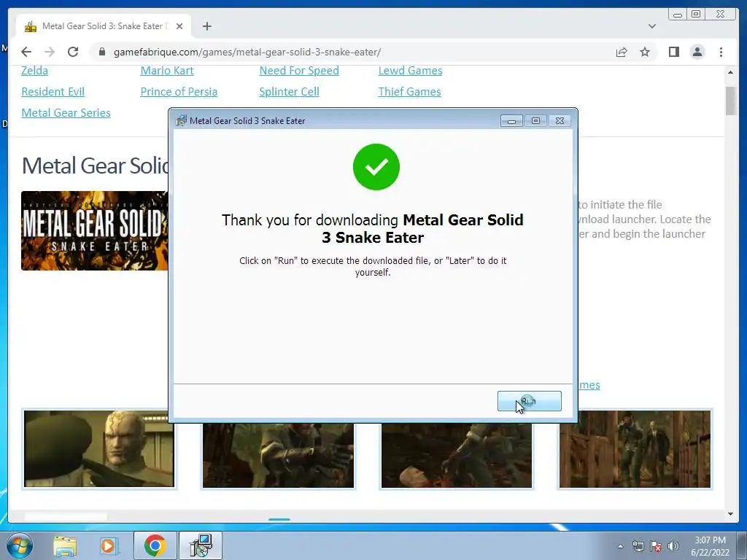Select the Metal Gear Solid 3: Snake Eater tab
Image resolution: width=747 pixels, height=560 pixels.
coord(104,26)
